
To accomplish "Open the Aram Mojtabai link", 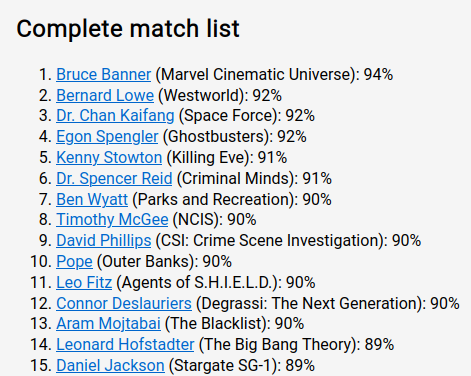I will pyautogui.click(x=108, y=324).
